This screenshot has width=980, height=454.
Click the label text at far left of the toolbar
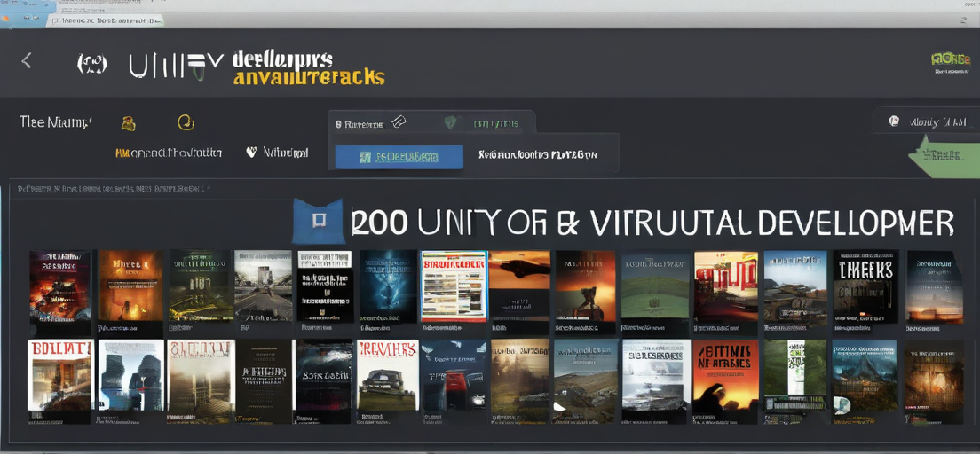tap(56, 121)
